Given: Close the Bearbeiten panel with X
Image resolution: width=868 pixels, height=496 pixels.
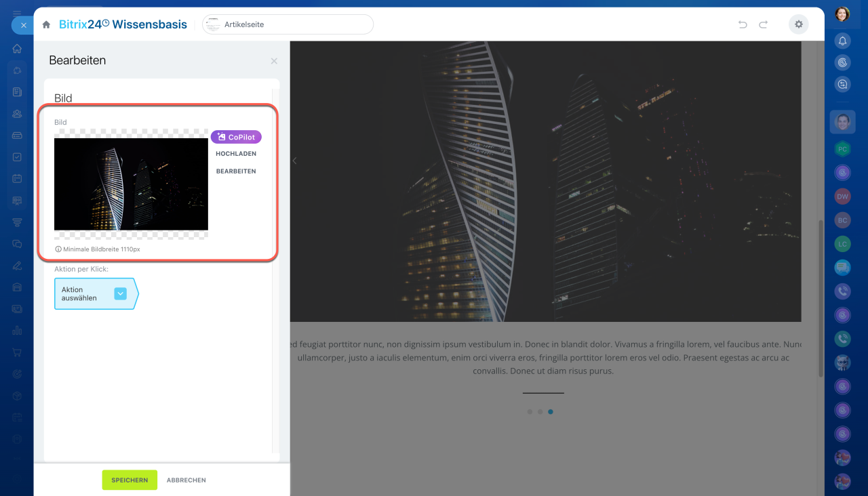Looking at the screenshot, I should tap(274, 61).
